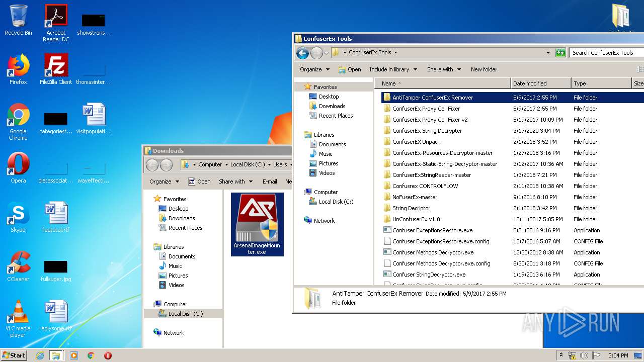Image resolution: width=644 pixels, height=362 pixels.
Task: Click ConfuserEx Tools breadcrumb arrow
Action: [x=395, y=52]
